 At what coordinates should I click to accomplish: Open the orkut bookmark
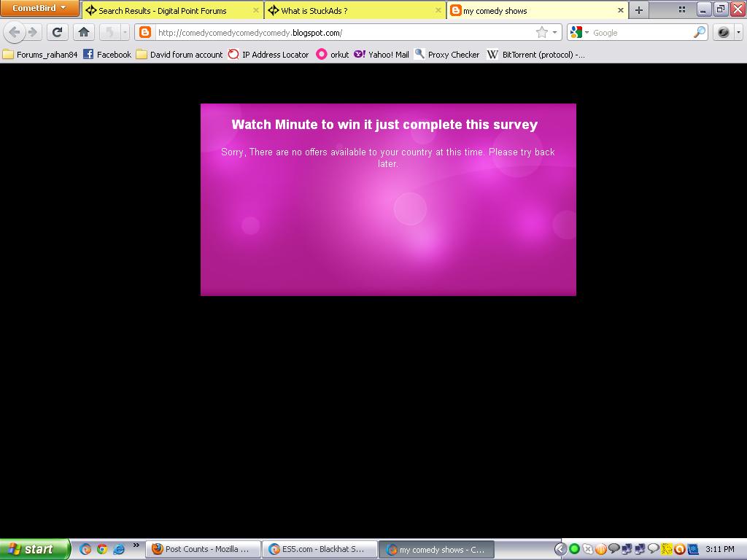(333, 54)
